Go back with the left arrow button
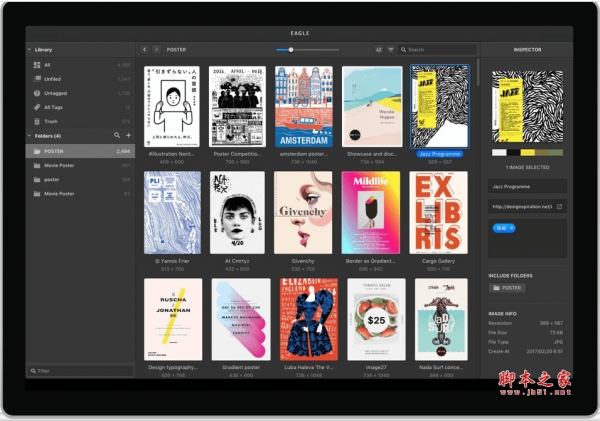600x421 pixels. (144, 50)
